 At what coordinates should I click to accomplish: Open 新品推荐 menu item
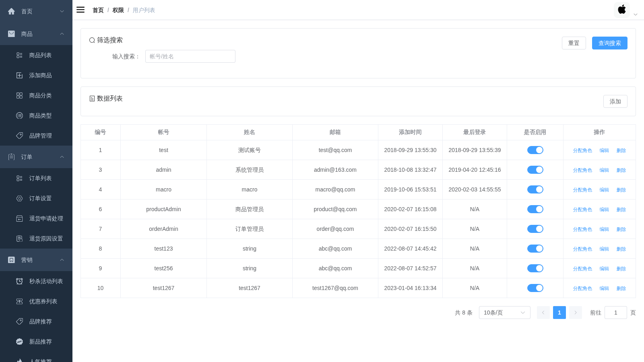[x=36, y=341]
